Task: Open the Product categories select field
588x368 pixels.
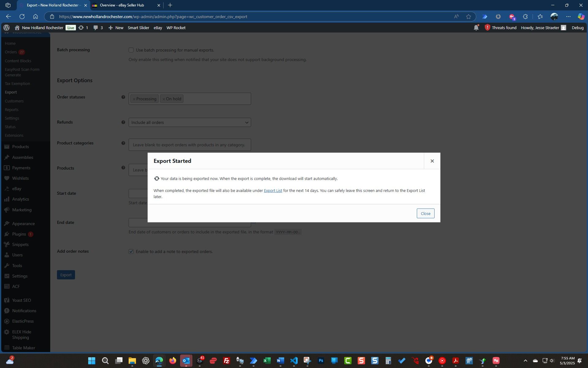Action: point(190,145)
